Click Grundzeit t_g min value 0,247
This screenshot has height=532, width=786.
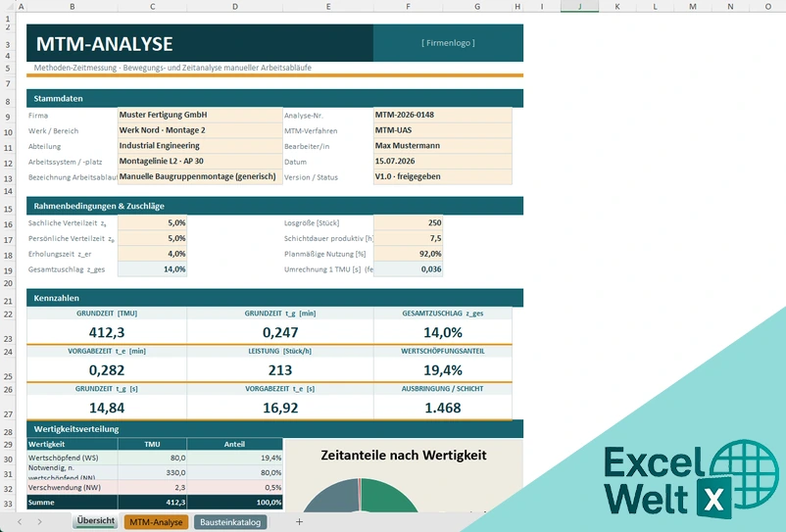(280, 332)
